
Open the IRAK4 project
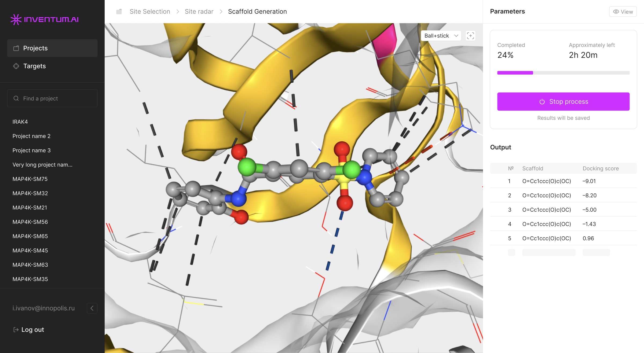click(x=20, y=122)
